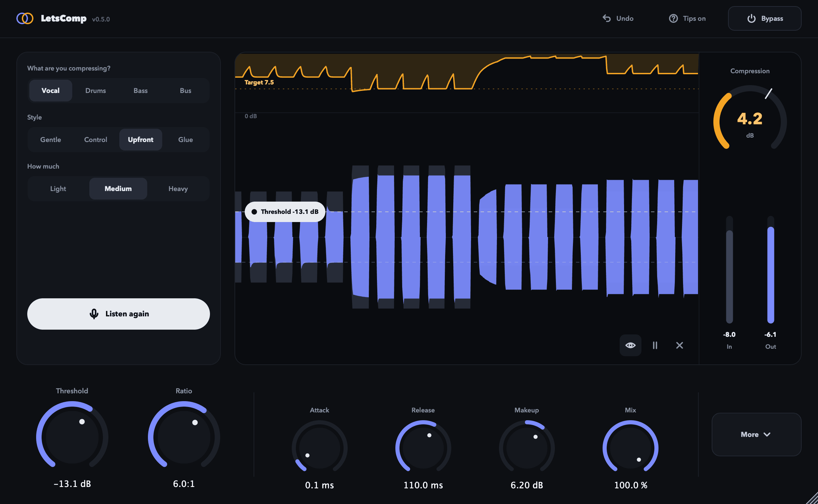Toggle the eye visibility icon
The height and width of the screenshot is (504, 818).
(630, 345)
